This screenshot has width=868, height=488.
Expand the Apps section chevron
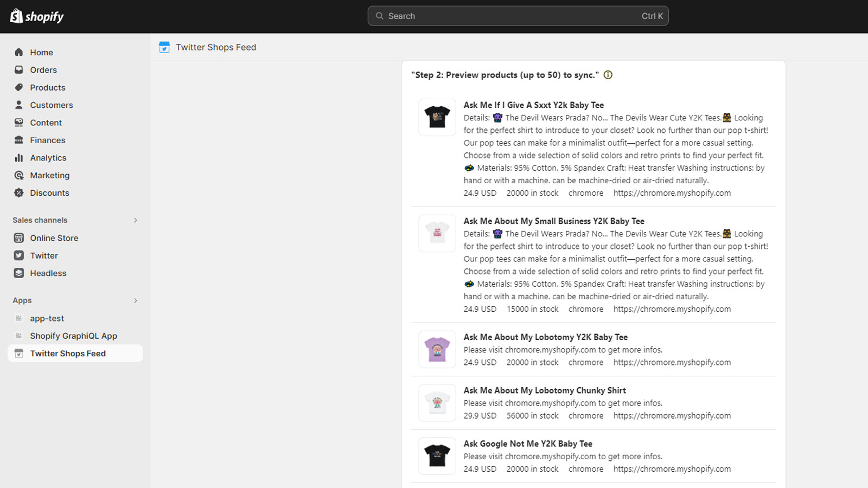point(136,300)
